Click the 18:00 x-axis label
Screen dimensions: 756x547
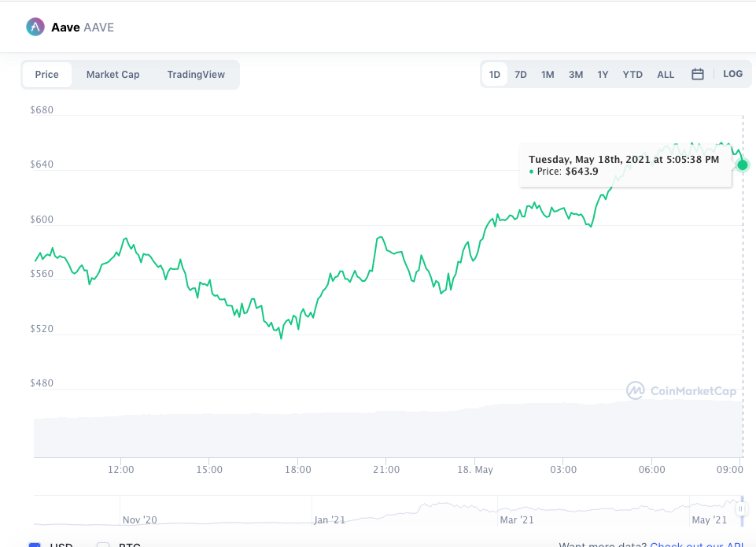(298, 469)
